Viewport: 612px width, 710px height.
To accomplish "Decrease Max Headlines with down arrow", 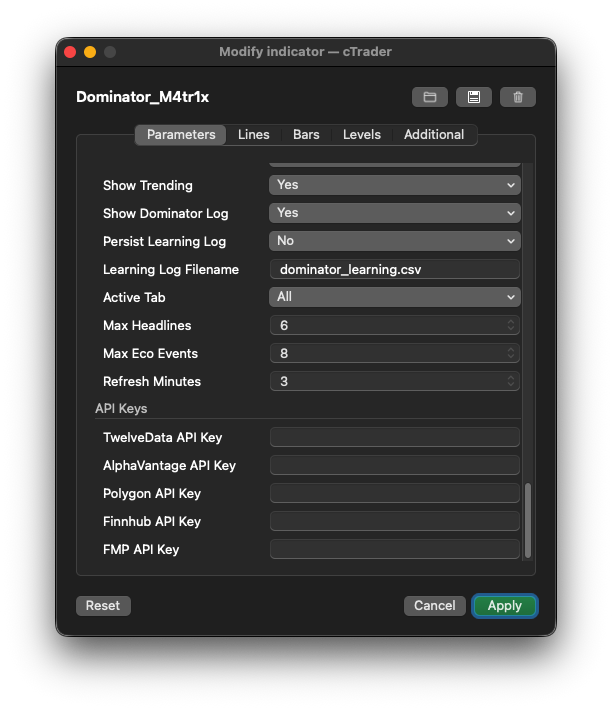I will tap(511, 329).
